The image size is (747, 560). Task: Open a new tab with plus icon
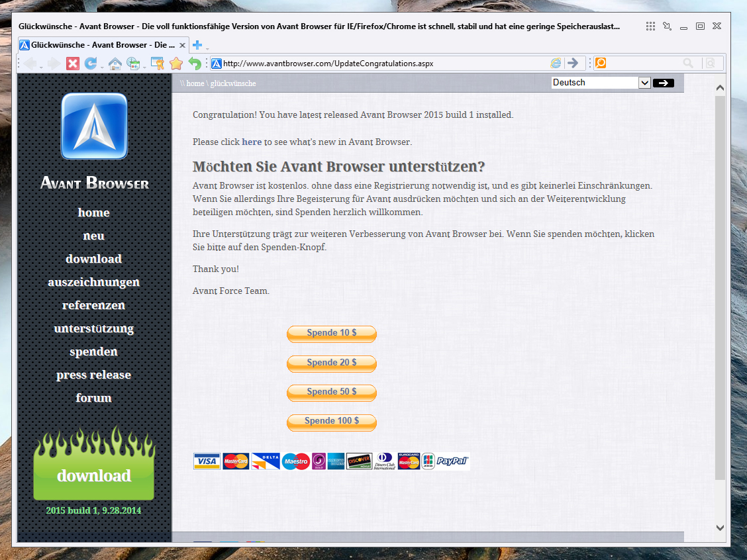click(197, 45)
